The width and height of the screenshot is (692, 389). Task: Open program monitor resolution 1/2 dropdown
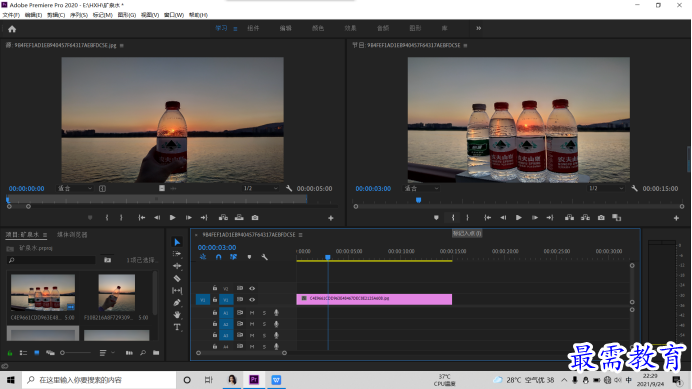tap(606, 189)
